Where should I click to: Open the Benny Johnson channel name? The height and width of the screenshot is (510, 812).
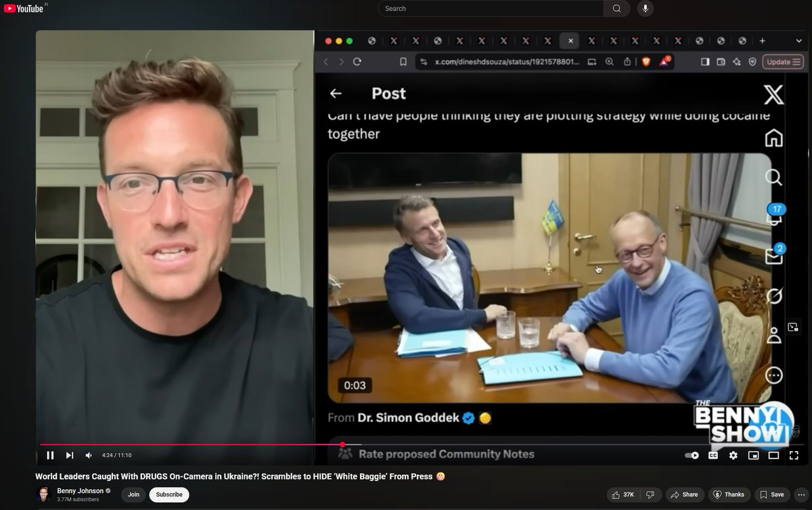[81, 491]
